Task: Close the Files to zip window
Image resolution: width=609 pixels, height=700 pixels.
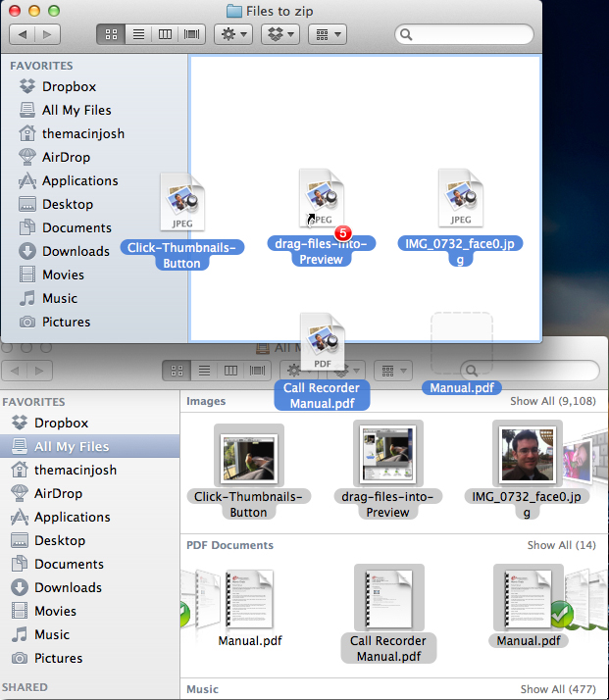Action: [15, 10]
